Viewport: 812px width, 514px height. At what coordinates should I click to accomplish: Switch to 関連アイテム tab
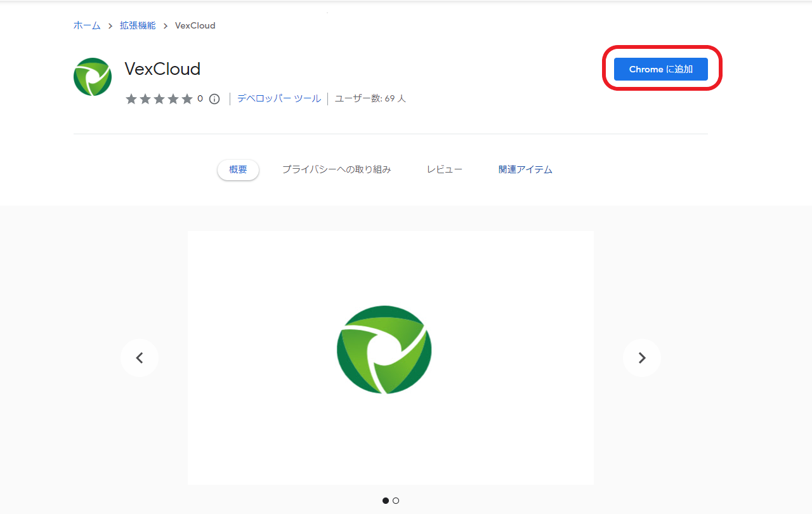coord(525,170)
